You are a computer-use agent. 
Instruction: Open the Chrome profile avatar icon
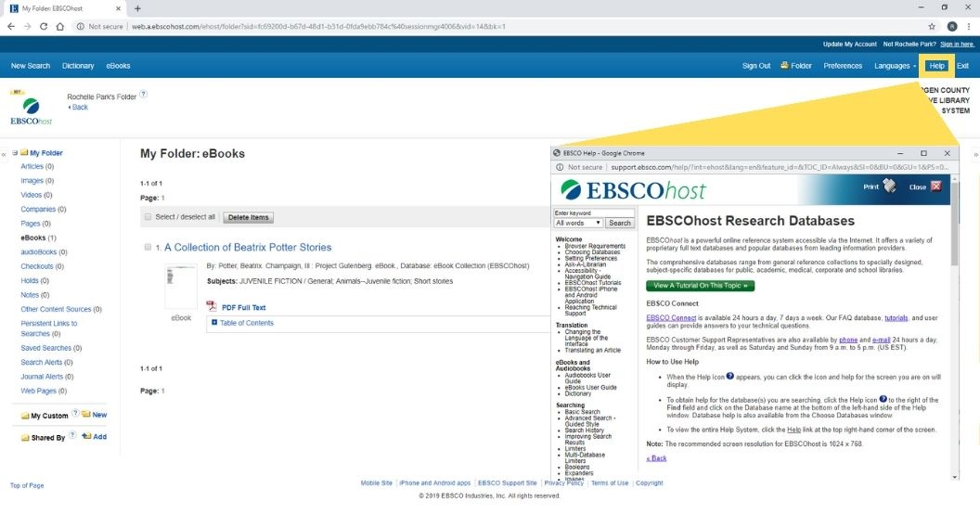pos(952,26)
